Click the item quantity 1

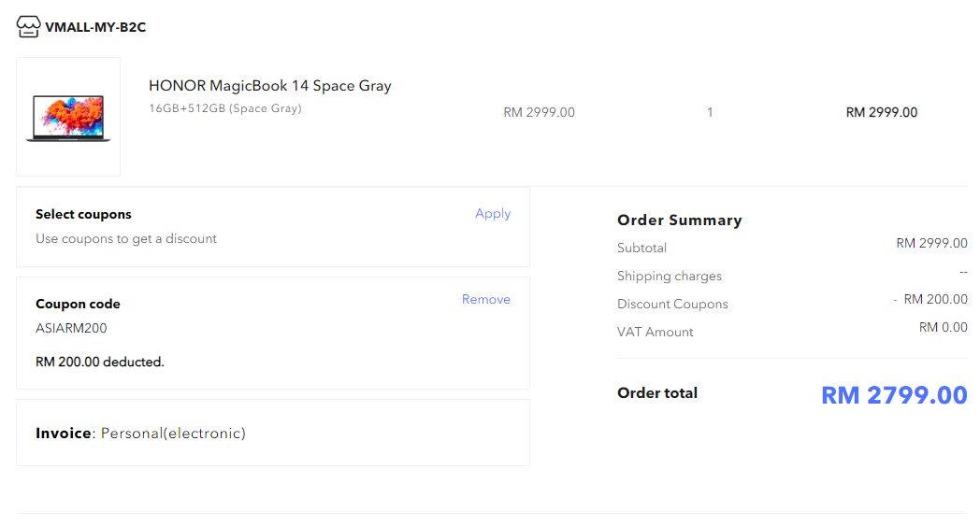(710, 112)
